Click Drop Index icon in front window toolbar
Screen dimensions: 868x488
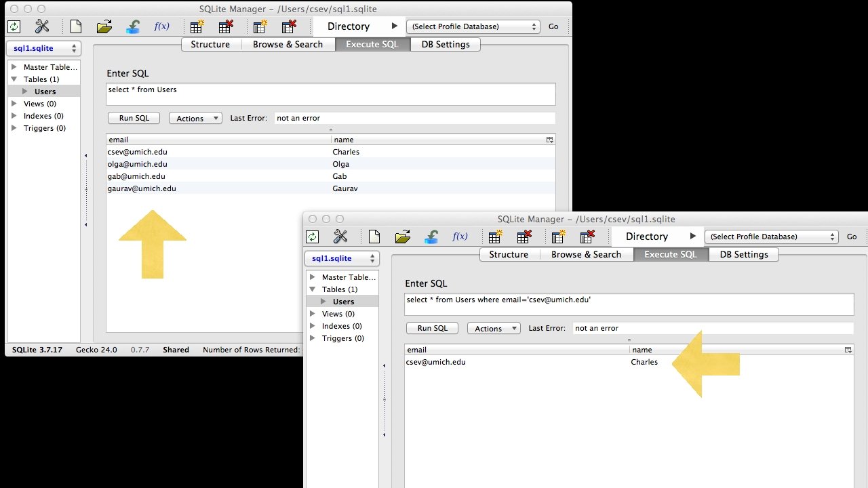587,237
